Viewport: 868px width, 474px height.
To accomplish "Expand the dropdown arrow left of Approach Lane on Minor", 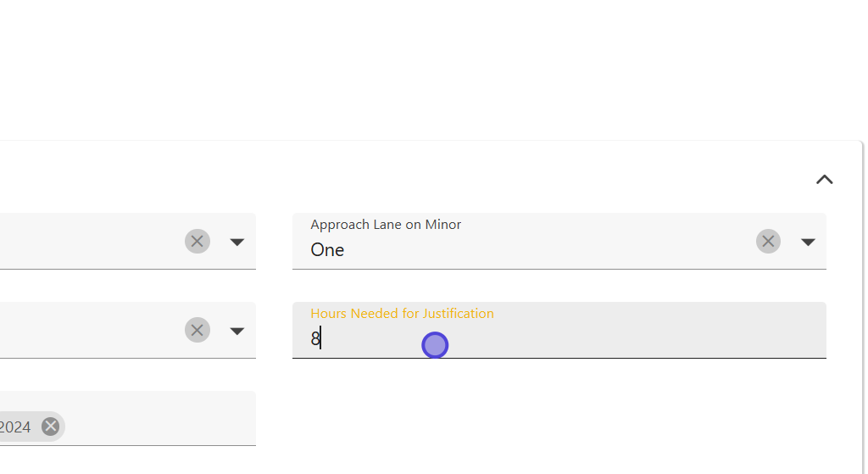I will (x=237, y=242).
